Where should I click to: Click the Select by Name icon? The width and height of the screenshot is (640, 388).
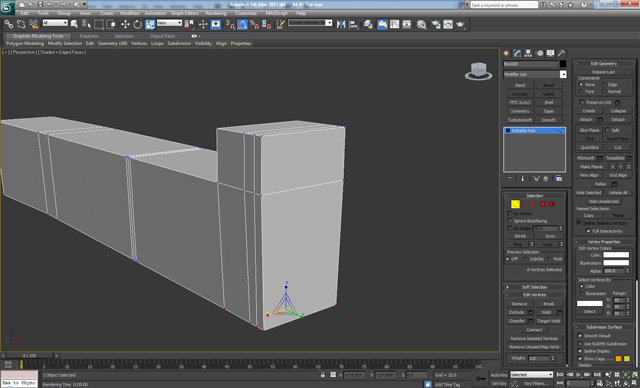coord(87,24)
